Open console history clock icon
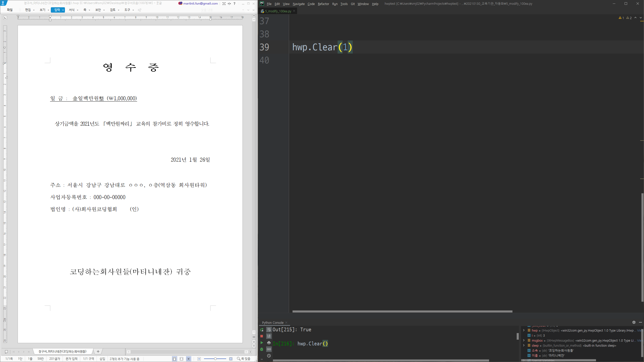Image resolution: width=644 pixels, height=362 pixels. (x=269, y=356)
